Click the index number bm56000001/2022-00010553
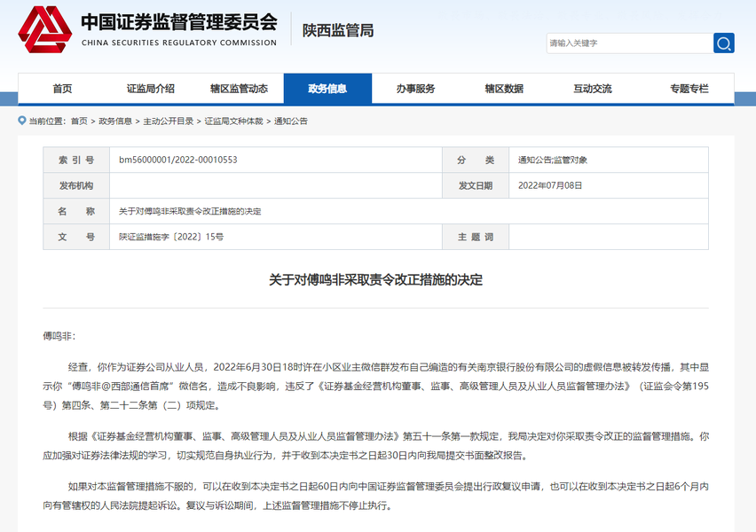 click(x=178, y=160)
